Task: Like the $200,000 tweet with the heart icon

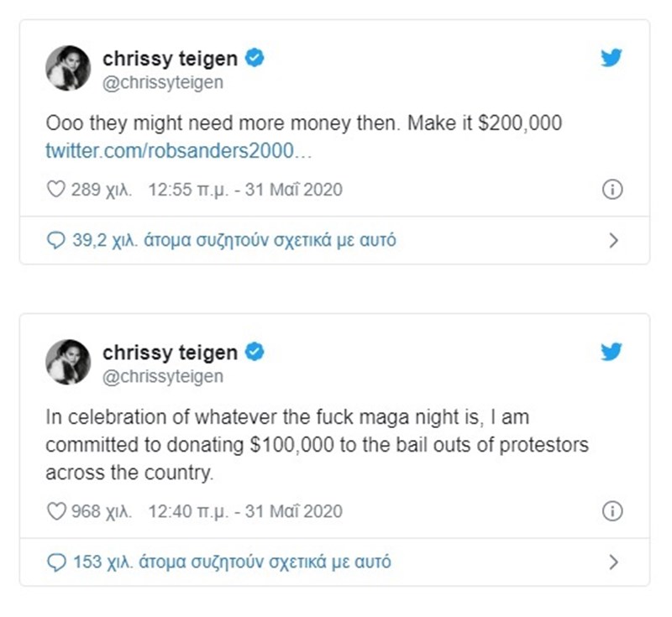Action: (55, 190)
